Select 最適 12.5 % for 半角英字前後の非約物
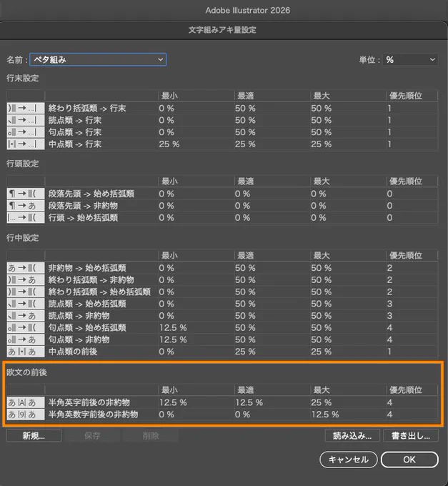The height and width of the screenshot is (486, 448). 249,402
